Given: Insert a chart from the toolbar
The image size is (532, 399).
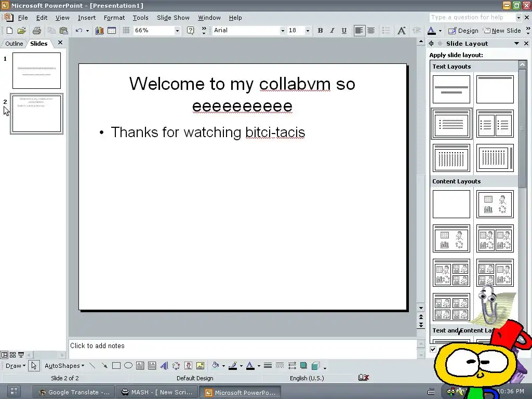Looking at the screenshot, I should pyautogui.click(x=99, y=31).
